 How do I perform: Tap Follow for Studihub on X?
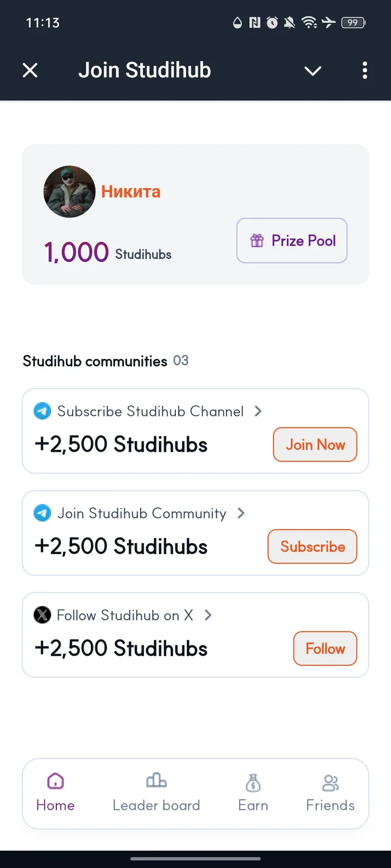coord(325,648)
